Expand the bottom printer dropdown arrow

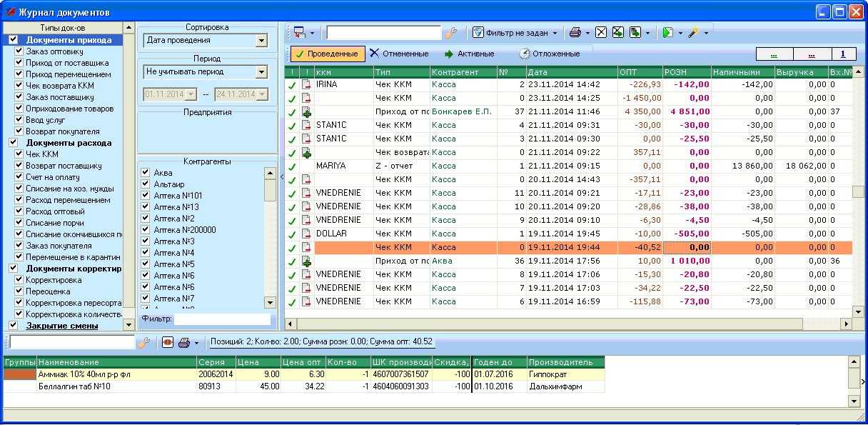pos(196,343)
